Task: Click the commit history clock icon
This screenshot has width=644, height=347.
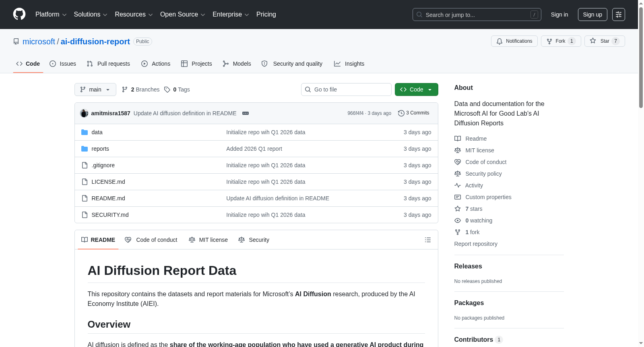Action: pyautogui.click(x=401, y=113)
